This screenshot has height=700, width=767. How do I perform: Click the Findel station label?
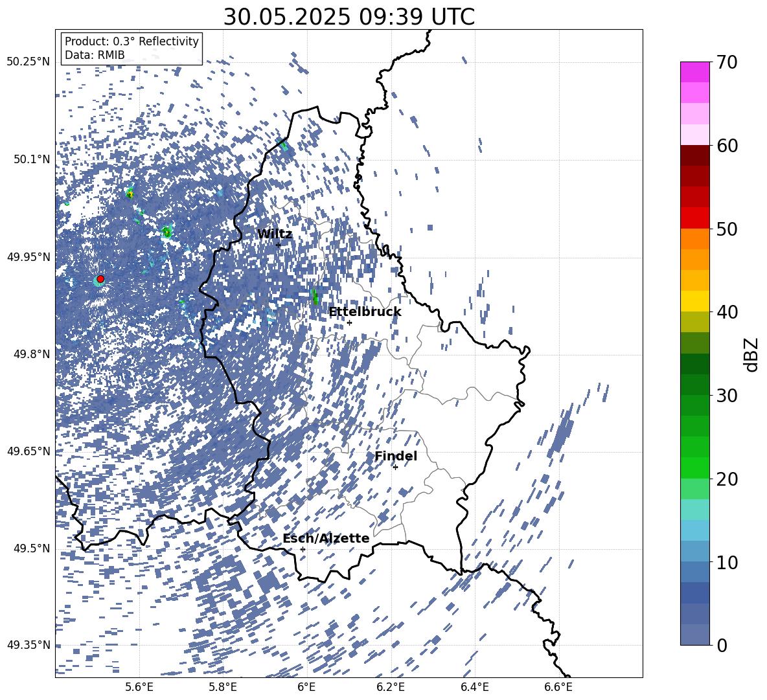pos(396,456)
